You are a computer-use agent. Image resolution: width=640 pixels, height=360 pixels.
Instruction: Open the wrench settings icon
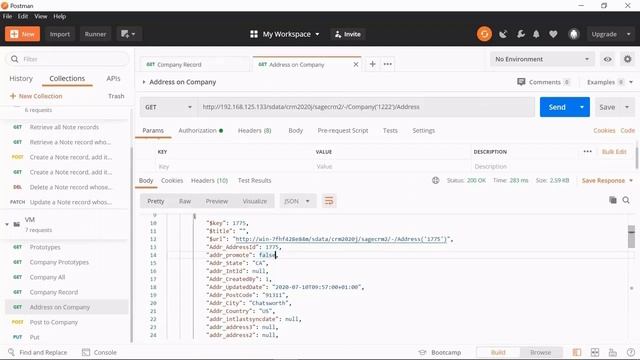tap(520, 34)
